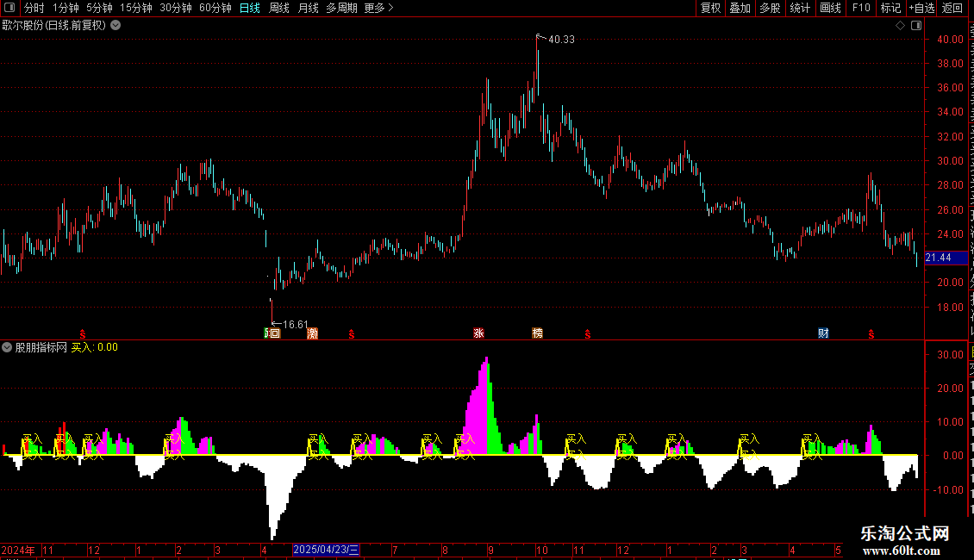
Task: Click the 股朋指标网 indicator name
Action: [41, 348]
